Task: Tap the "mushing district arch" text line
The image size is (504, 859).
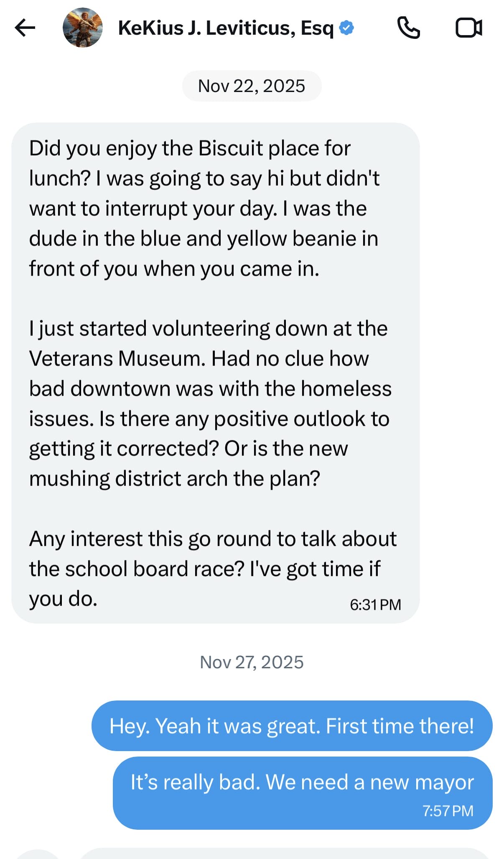Action: 175,478
